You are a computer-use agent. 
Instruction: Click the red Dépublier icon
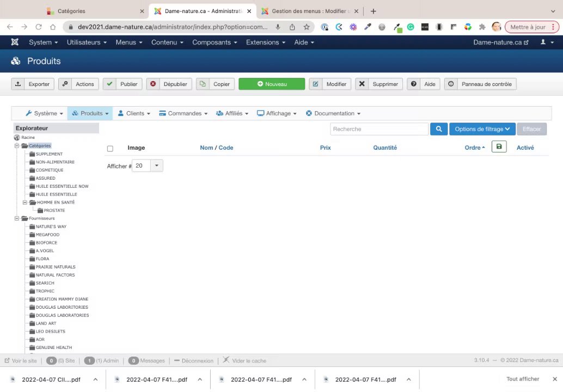153,84
